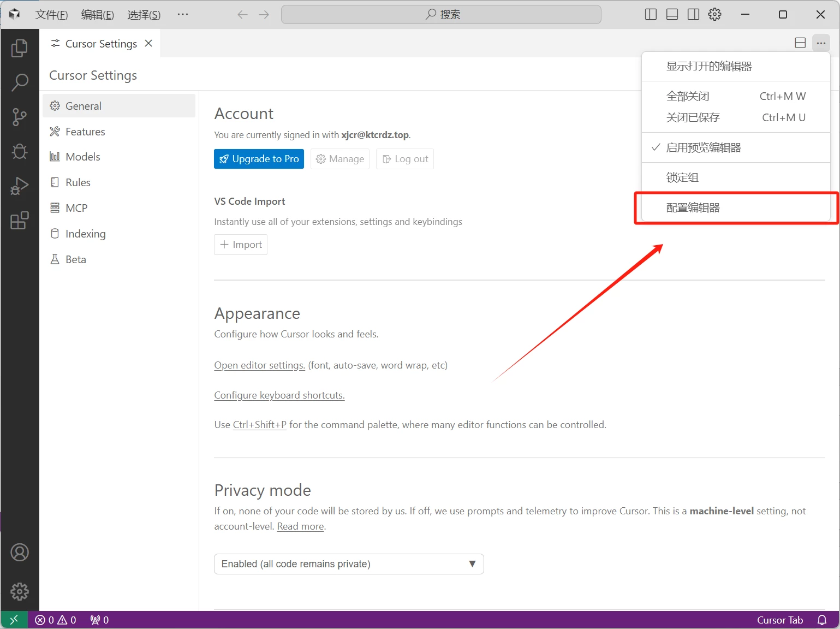Switch to the Models settings section

83,157
